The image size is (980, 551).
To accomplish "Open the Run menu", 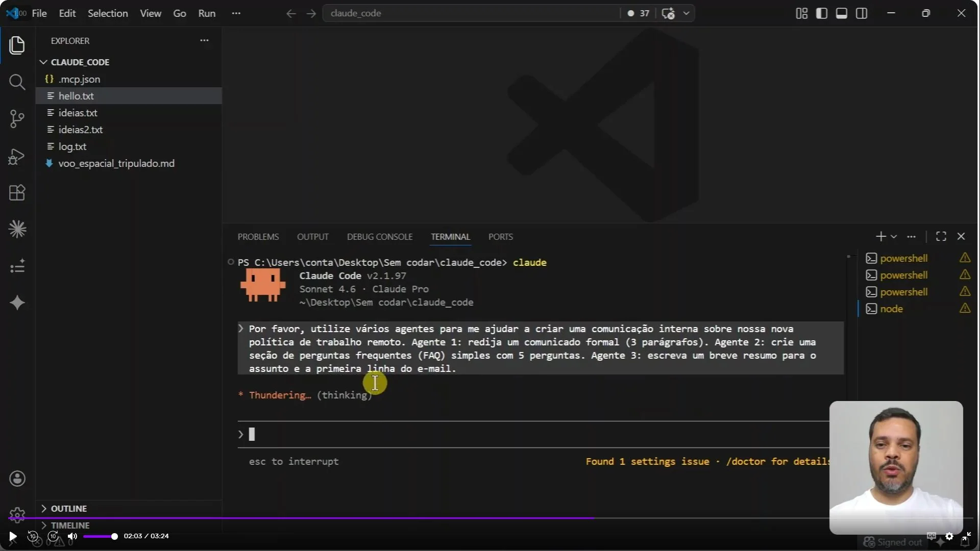I will 207,13.
